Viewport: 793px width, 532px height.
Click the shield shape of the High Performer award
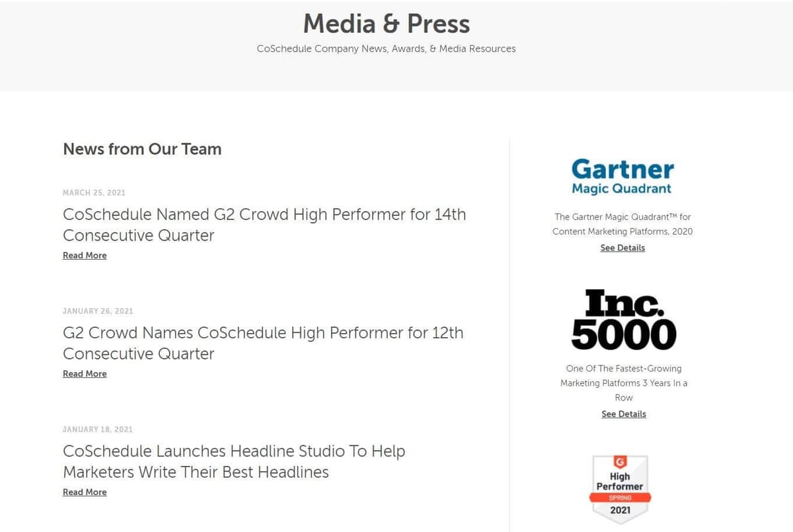620,489
